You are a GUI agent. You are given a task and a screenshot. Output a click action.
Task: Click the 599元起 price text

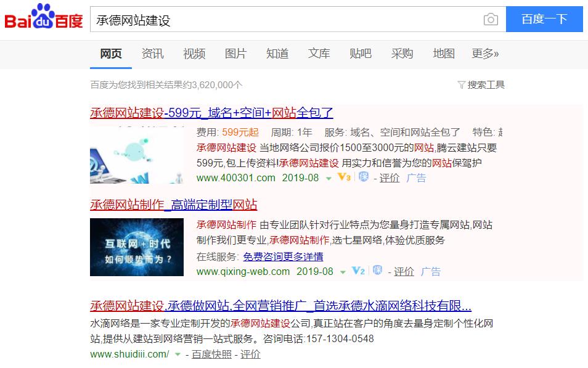[x=240, y=132]
